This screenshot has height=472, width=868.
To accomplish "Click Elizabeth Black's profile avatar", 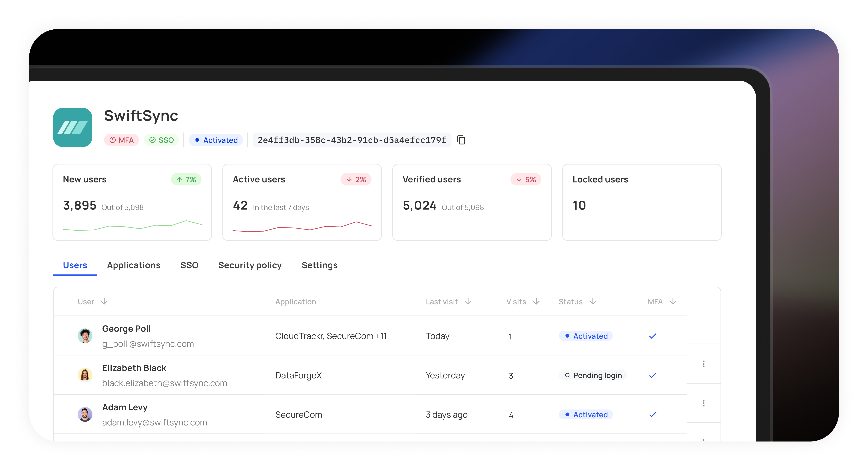I will [x=85, y=375].
